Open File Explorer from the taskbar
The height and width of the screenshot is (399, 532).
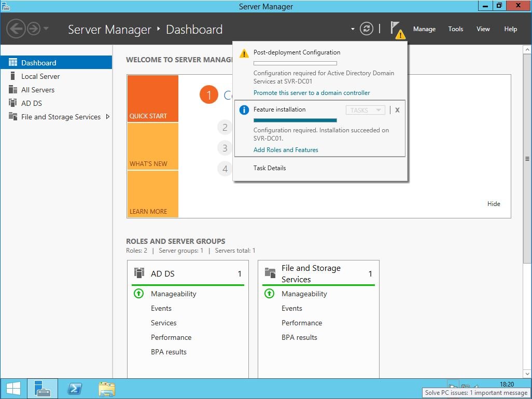[106, 388]
